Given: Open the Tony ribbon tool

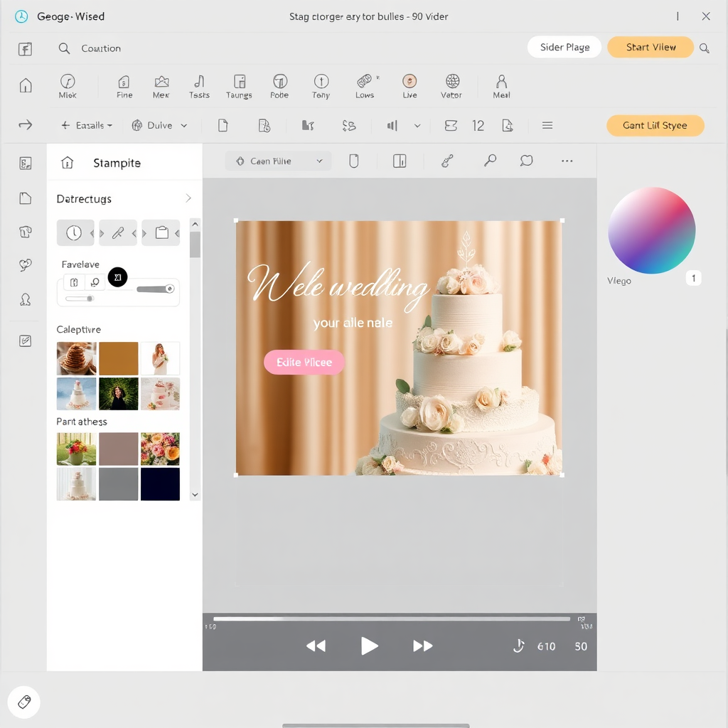Looking at the screenshot, I should coord(321,86).
